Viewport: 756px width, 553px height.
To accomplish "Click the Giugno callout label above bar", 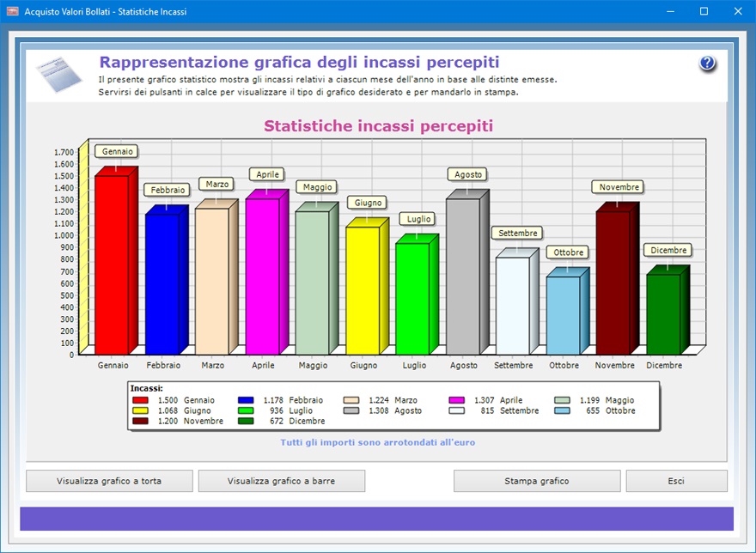I will (x=368, y=203).
